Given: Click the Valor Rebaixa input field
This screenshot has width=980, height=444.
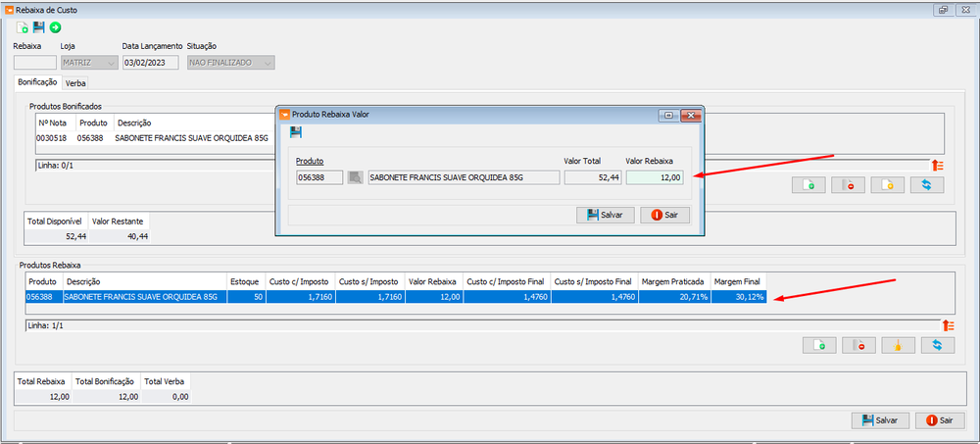Looking at the screenshot, I should [654, 177].
